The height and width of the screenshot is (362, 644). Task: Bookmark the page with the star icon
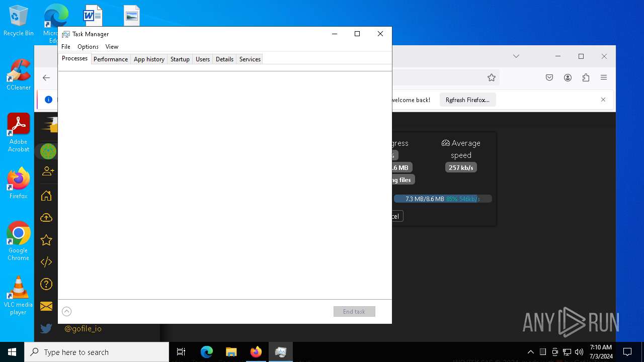(x=492, y=77)
